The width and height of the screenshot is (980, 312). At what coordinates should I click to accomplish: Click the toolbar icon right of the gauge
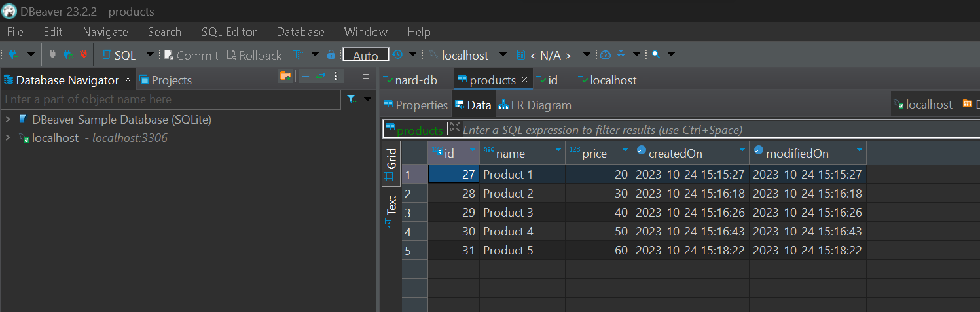[621, 55]
